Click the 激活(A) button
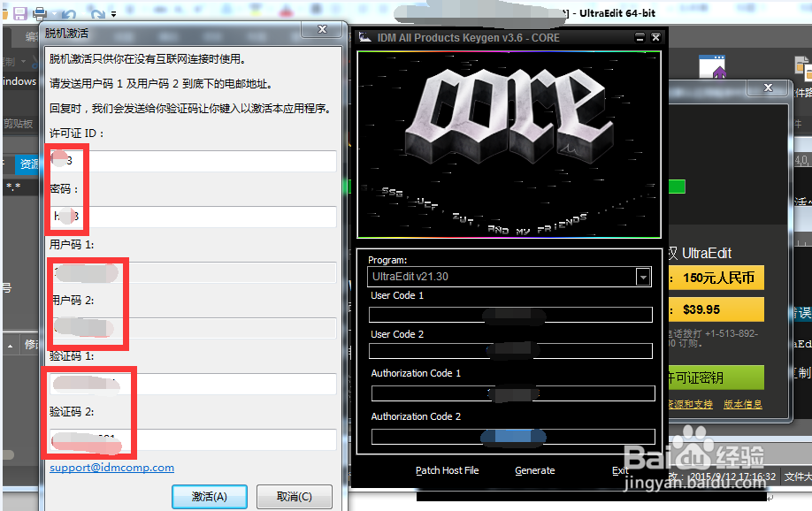812x511 pixels. point(210,497)
